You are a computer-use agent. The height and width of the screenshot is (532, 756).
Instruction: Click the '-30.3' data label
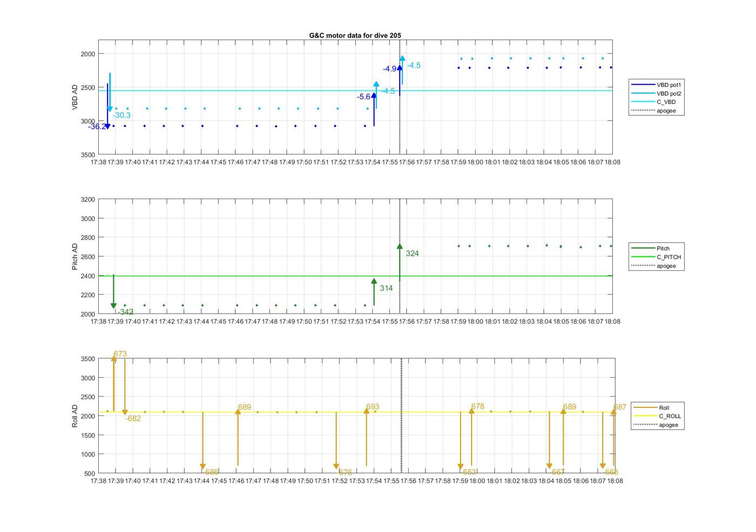(122, 115)
